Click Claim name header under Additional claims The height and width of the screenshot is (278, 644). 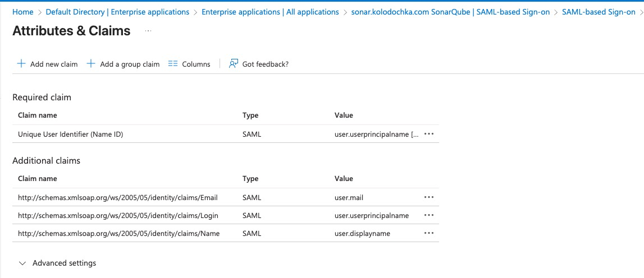[38, 178]
